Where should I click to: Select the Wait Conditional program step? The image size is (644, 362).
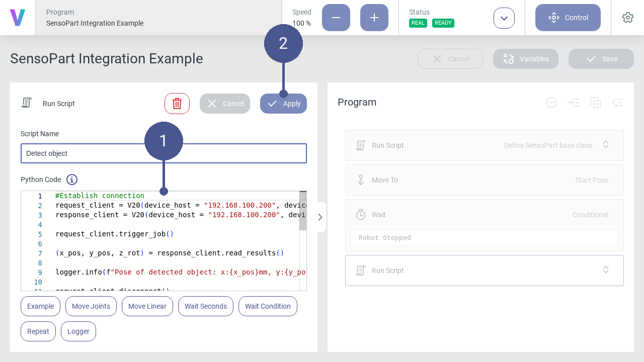[x=484, y=215]
